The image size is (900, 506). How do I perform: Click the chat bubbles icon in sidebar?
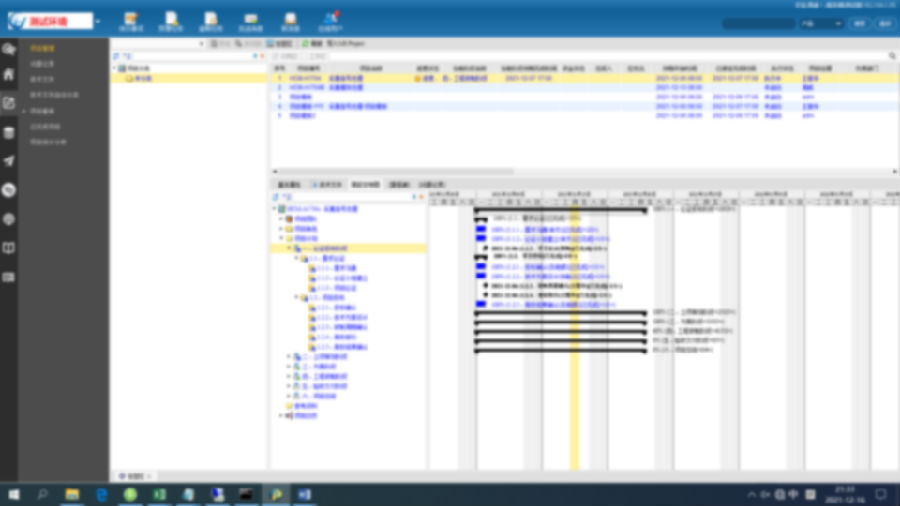point(9,48)
